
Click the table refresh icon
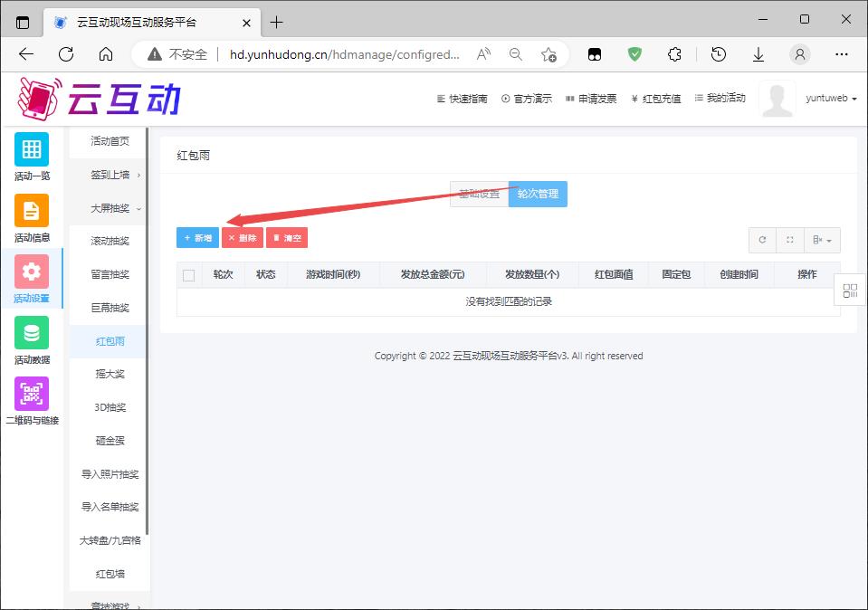coord(762,240)
